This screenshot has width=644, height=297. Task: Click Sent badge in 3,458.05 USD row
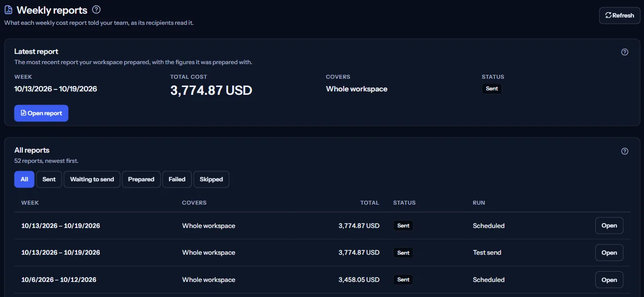click(x=403, y=280)
